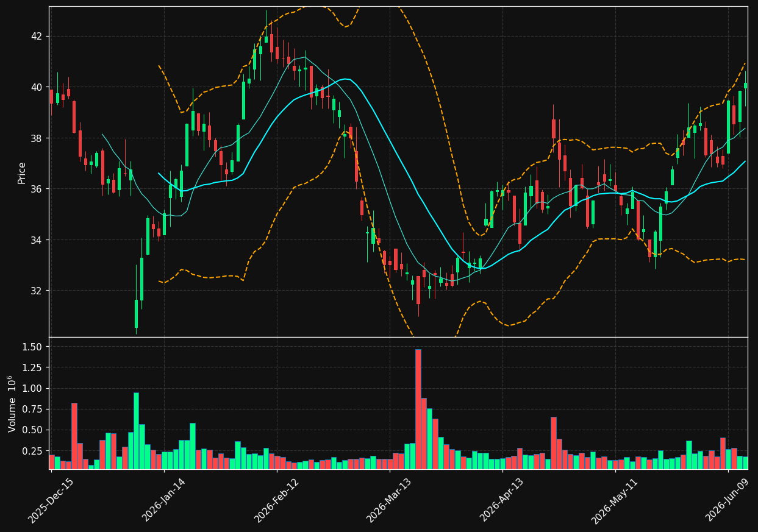Click the Price axis title
The image size is (758, 532).
22,172
